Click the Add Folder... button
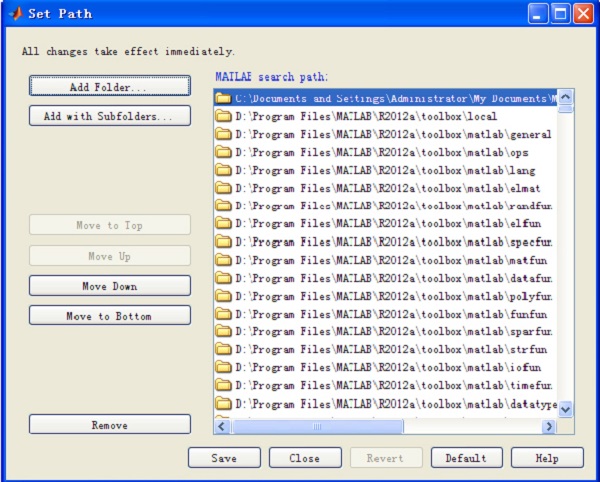 (110, 86)
